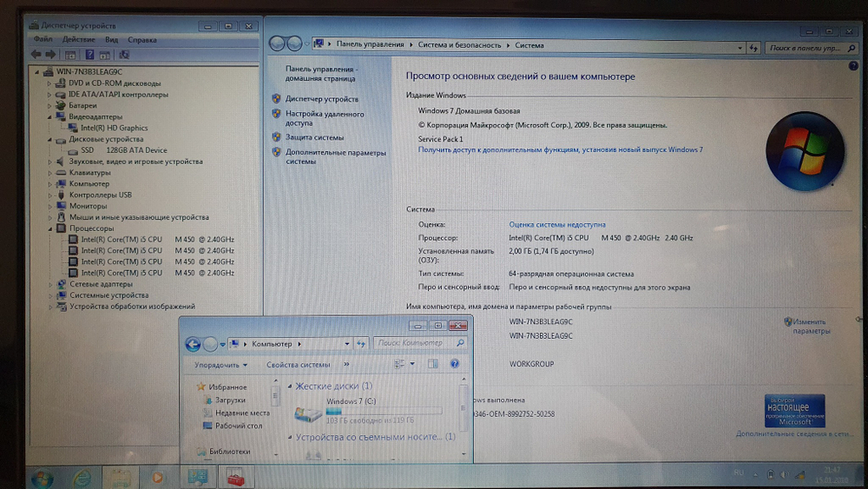Open Защита системы sidebar link

point(314,137)
